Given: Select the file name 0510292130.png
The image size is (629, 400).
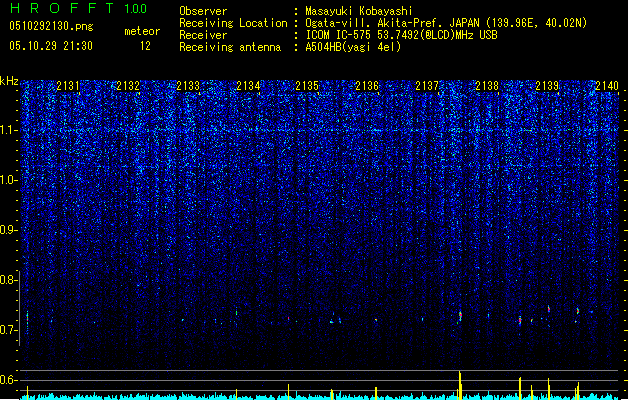Looking at the screenshot, I should coord(51,26).
